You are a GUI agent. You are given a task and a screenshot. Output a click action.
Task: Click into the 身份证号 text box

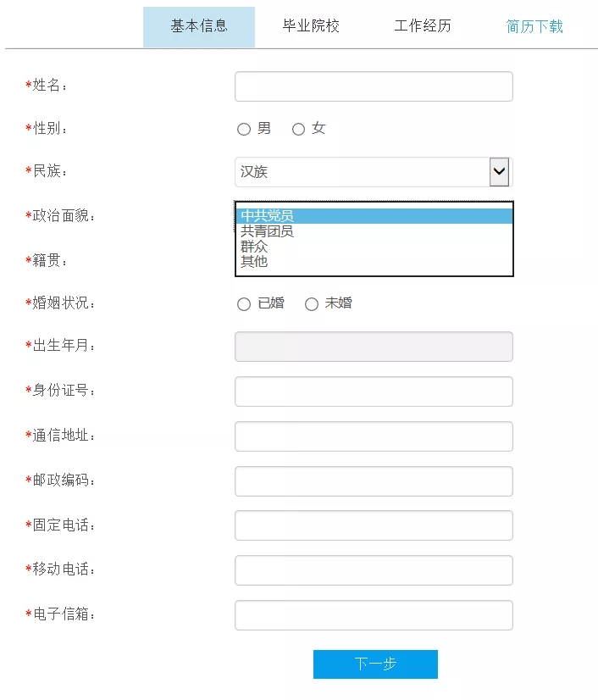tap(374, 392)
